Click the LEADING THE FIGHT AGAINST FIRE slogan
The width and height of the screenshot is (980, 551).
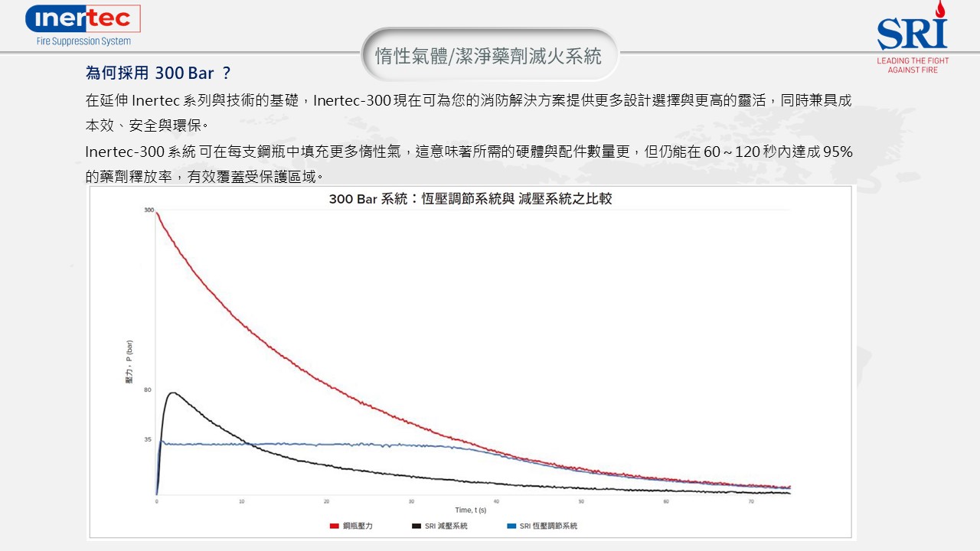pos(912,65)
